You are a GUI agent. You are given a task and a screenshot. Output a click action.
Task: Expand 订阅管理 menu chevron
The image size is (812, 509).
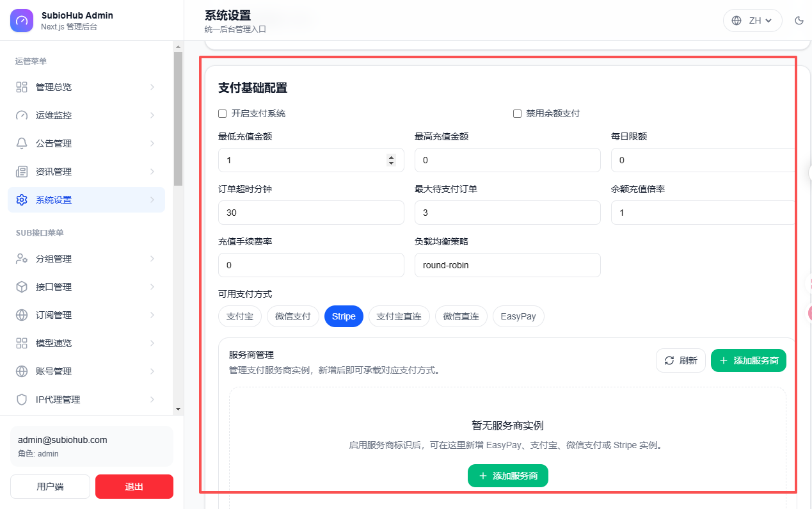pos(152,315)
